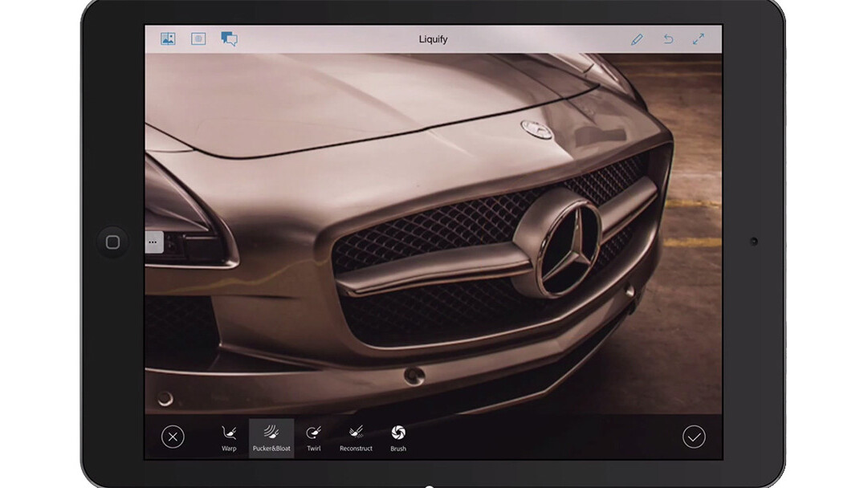Expand the side panel with the three-dot handle
Screen dimensions: 868x488
point(153,242)
